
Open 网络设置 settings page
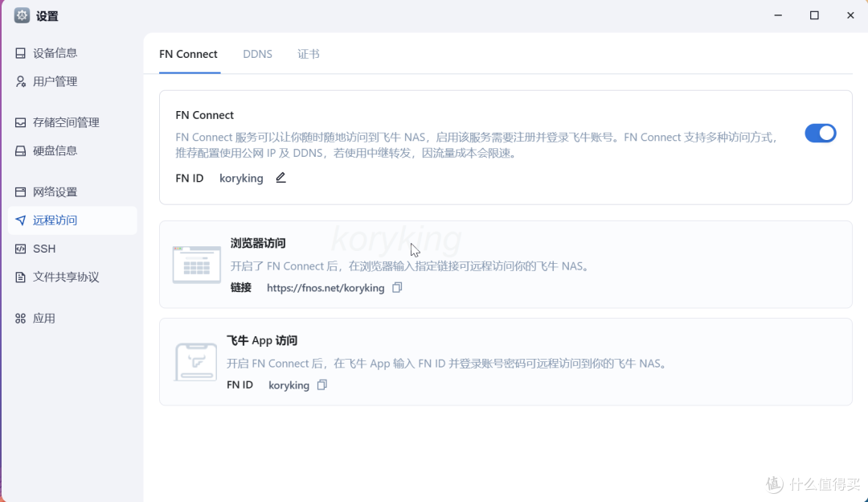[72, 191]
